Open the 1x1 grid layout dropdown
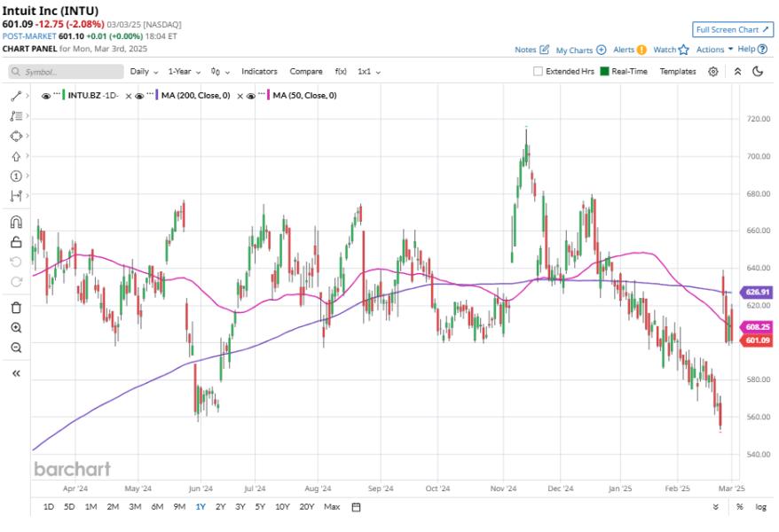 click(369, 72)
